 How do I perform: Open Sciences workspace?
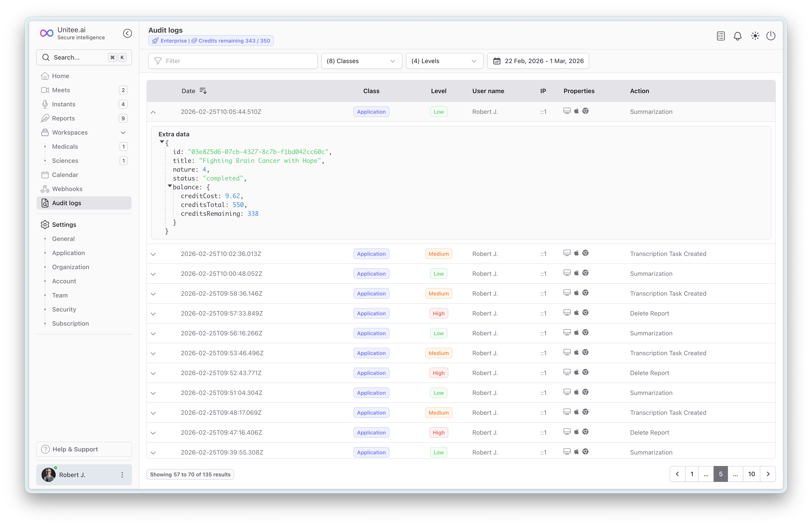pos(84,161)
